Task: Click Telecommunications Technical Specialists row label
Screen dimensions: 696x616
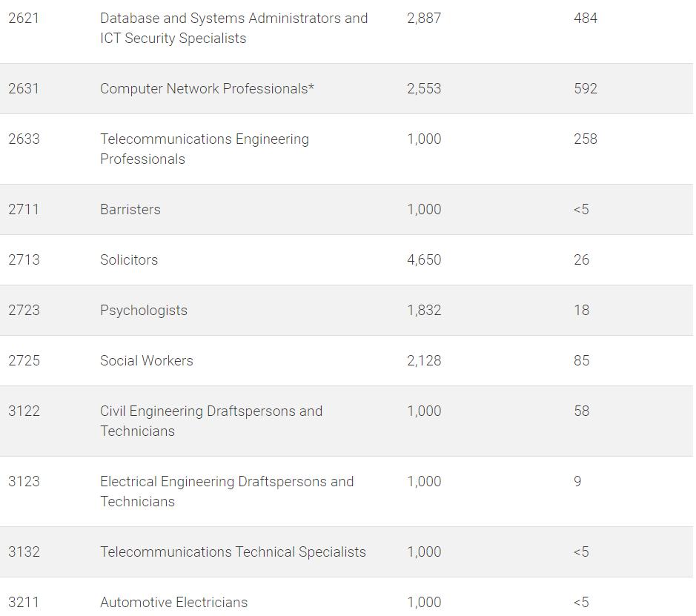Action: point(233,552)
